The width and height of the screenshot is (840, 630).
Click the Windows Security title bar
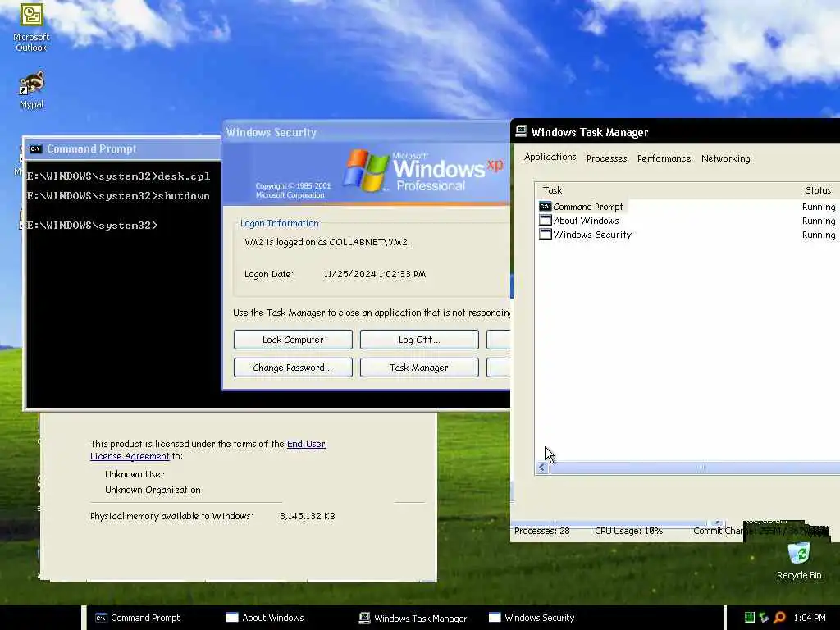click(x=366, y=132)
